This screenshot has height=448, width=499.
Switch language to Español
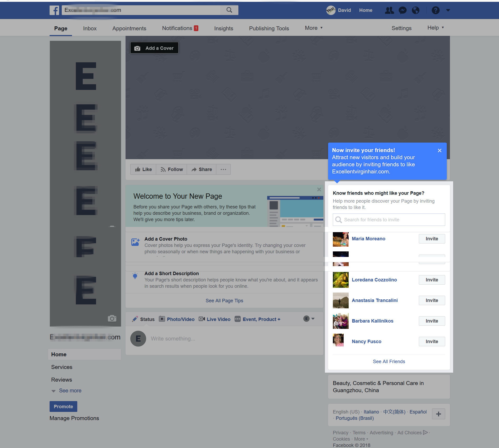click(x=418, y=412)
